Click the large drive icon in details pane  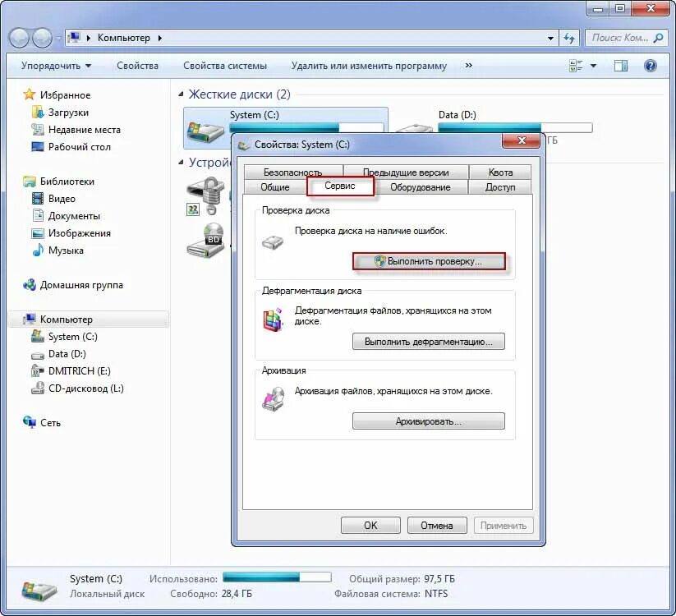39,590
